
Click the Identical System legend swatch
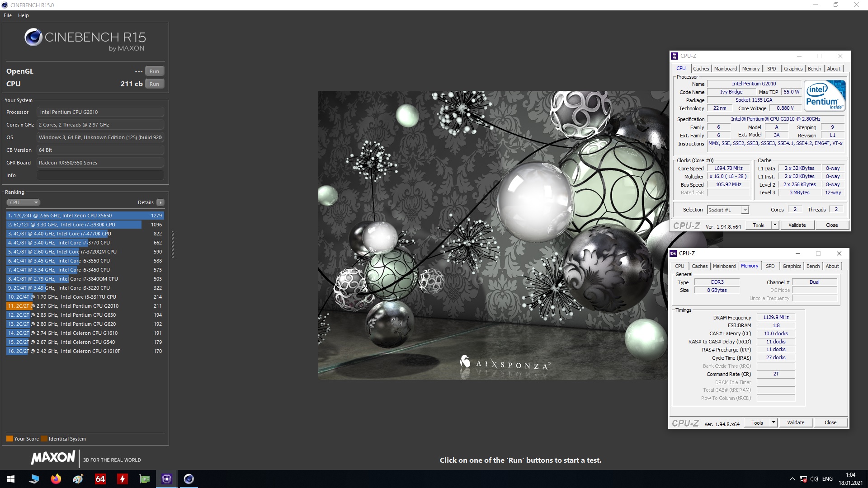44,439
